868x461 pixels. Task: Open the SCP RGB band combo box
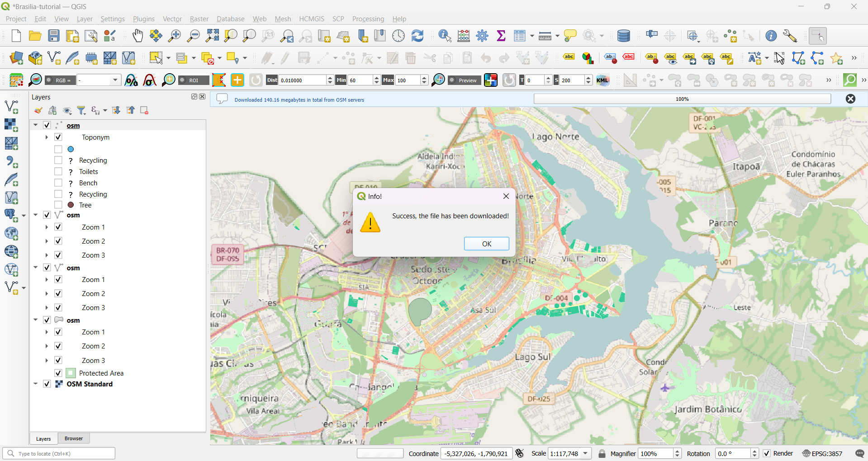[x=99, y=80]
